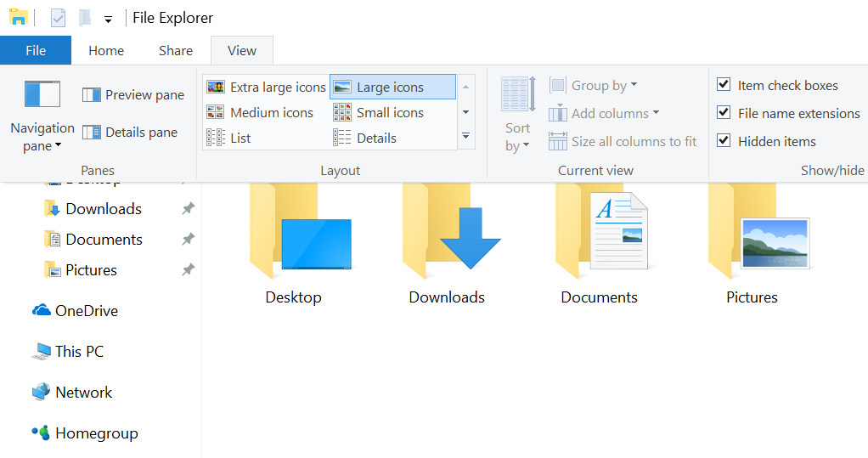
Task: Click Properties quick access toolbar icon
Action: [x=58, y=18]
